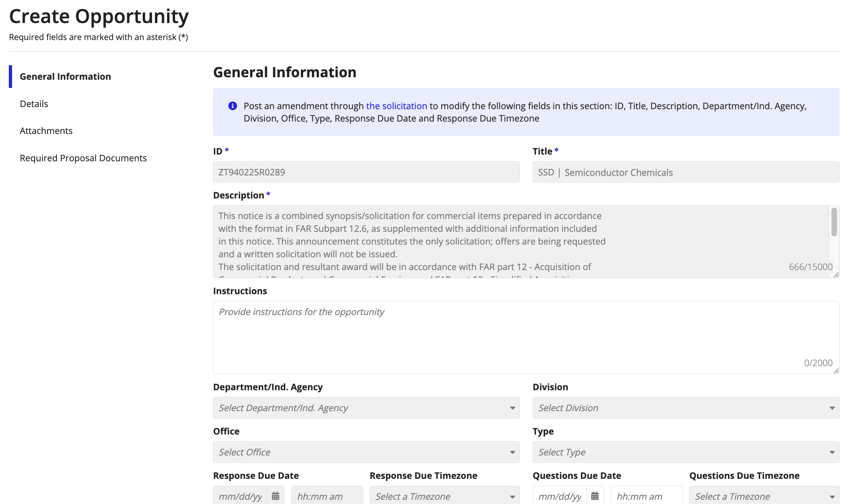This screenshot has width=852, height=504.
Task: Click into the Instructions text area
Action: pyautogui.click(x=526, y=337)
